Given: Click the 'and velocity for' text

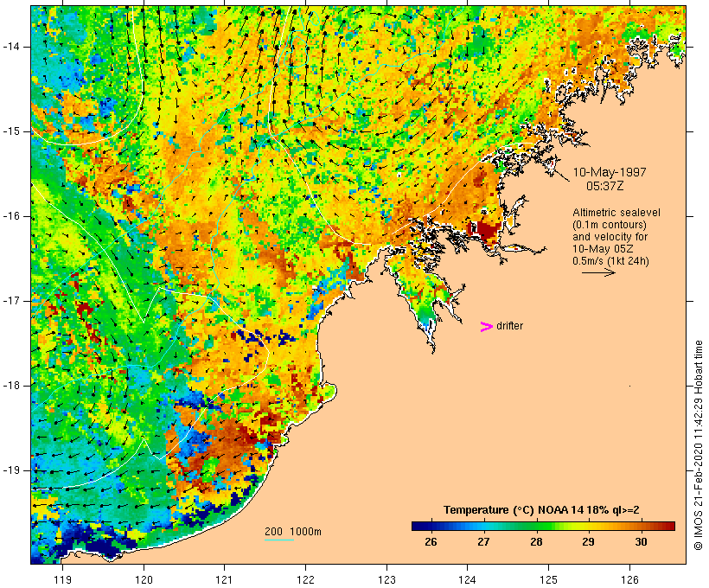Looking at the screenshot, I should [x=610, y=237].
